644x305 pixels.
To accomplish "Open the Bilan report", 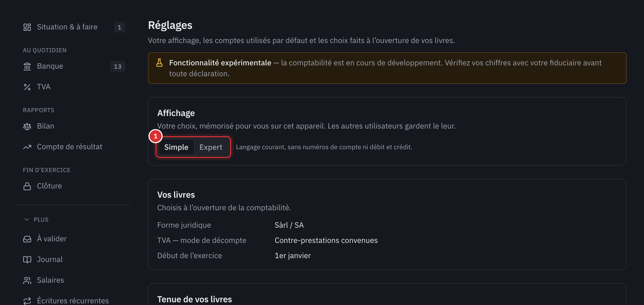I will [x=74, y=126].
